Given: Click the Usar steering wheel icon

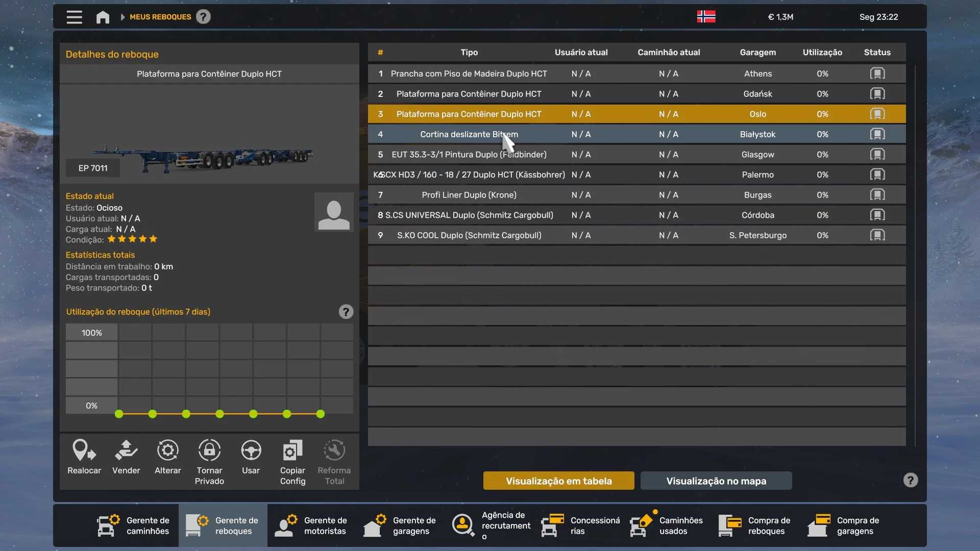Looking at the screenshot, I should coord(251,450).
